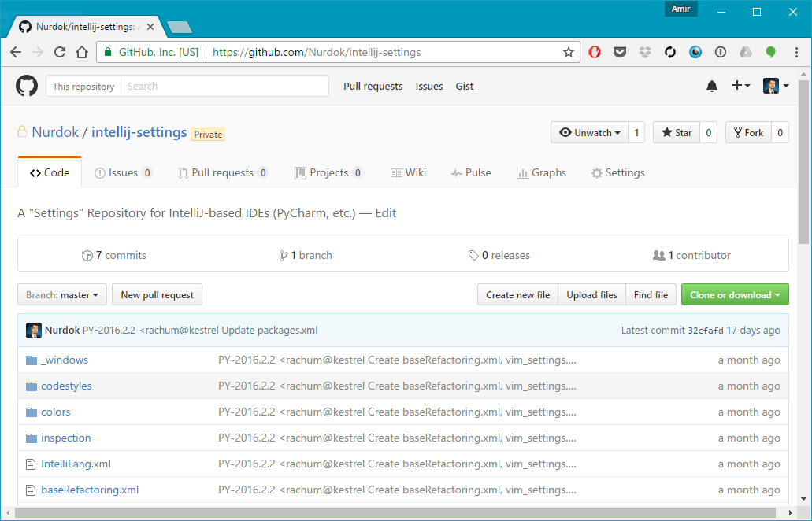This screenshot has height=521, width=812.
Task: Fork the repository
Action: click(748, 132)
